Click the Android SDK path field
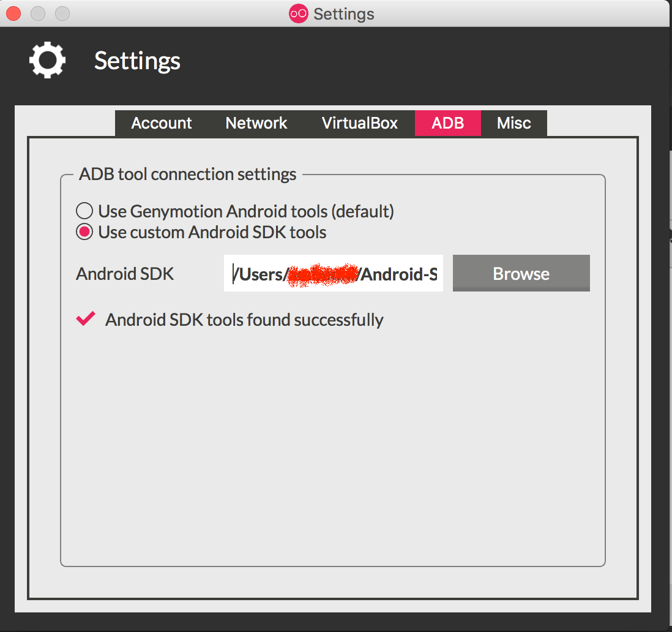Image resolution: width=672 pixels, height=632 pixels. point(334,273)
